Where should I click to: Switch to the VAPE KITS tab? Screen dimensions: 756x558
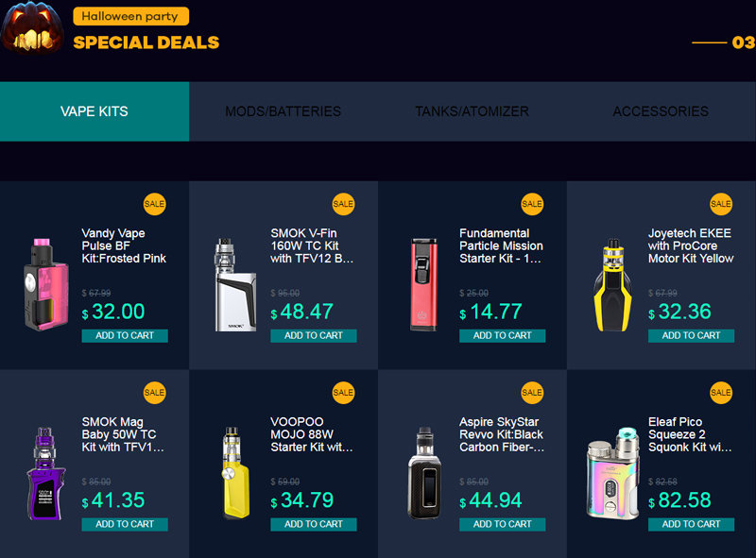click(x=94, y=111)
